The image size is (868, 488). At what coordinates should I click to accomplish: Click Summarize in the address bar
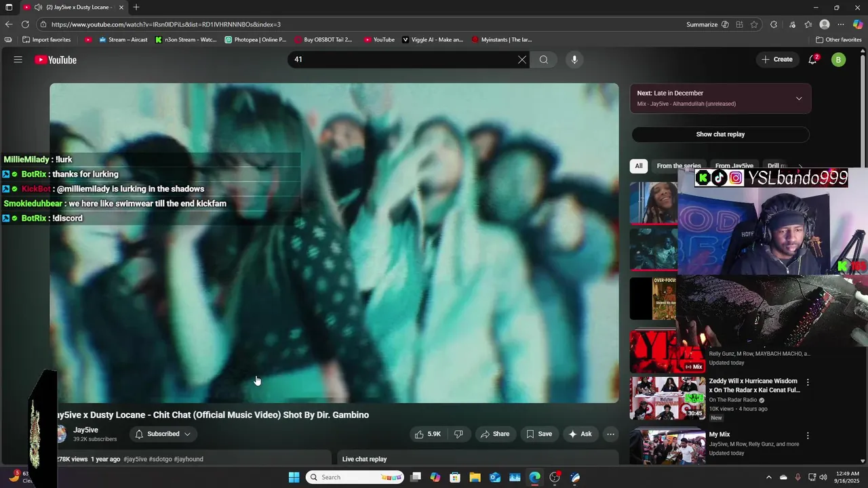tap(702, 24)
